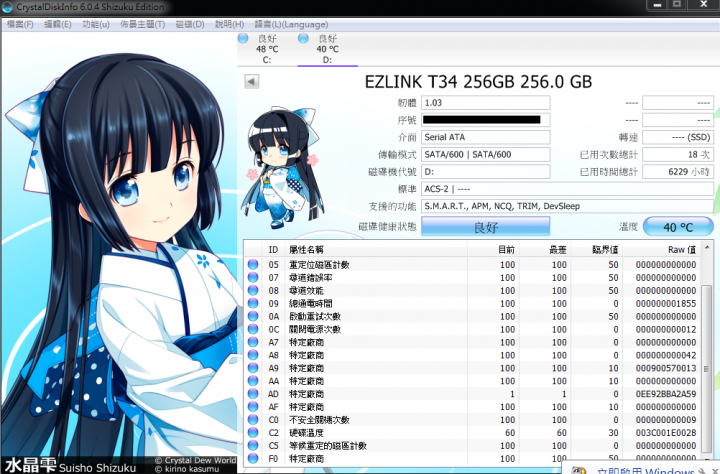Viewport: 720px width, 474px height.
Task: Open the 檔案(F) menu
Action: click(20, 24)
